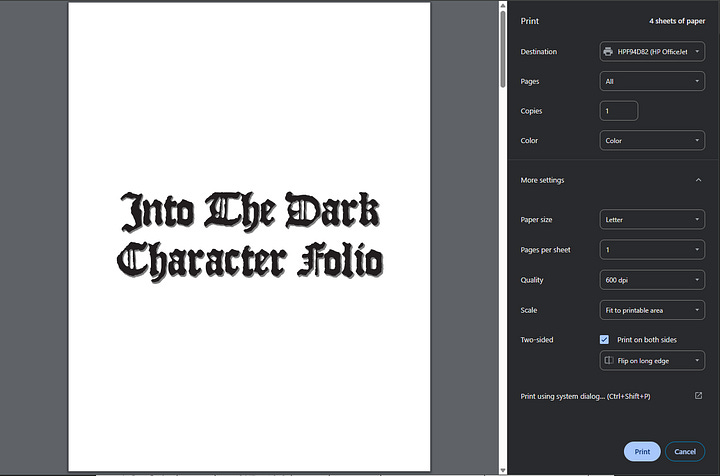Click the page preview of Into The Dark

pos(249,237)
